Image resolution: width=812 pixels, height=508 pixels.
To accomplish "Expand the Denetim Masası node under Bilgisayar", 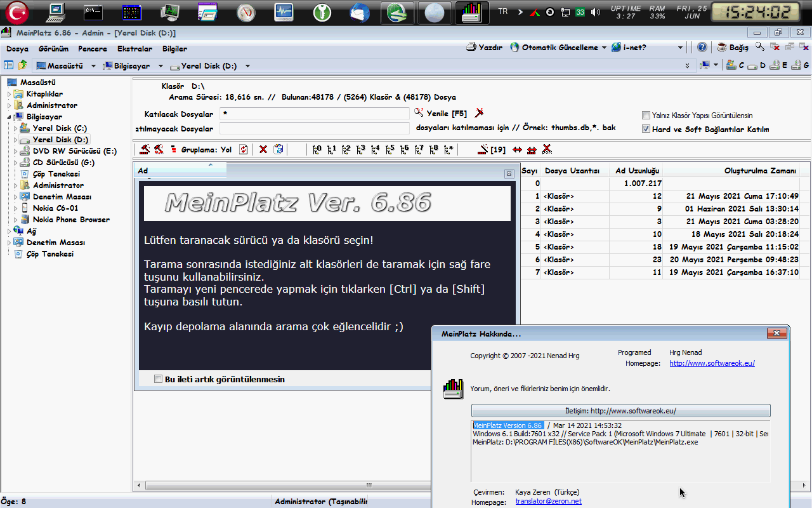I will tap(16, 197).
